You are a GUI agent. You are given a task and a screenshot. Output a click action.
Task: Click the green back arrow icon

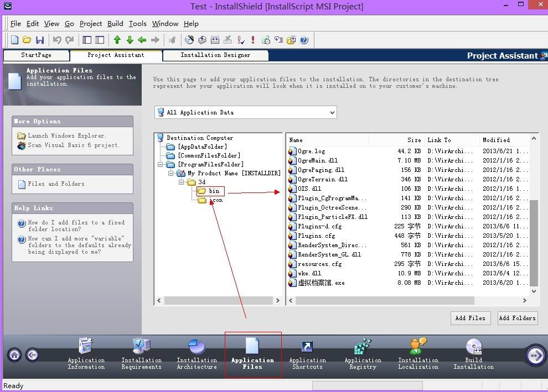click(x=142, y=40)
